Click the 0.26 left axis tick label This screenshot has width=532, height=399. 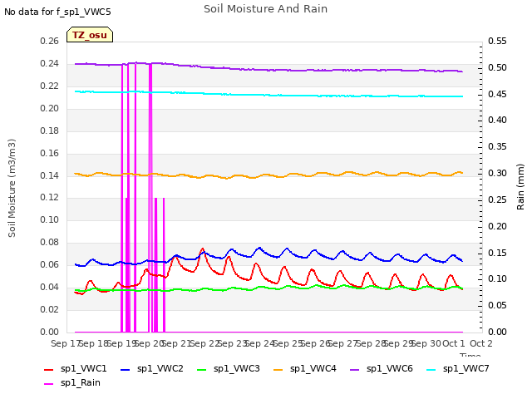pos(49,42)
